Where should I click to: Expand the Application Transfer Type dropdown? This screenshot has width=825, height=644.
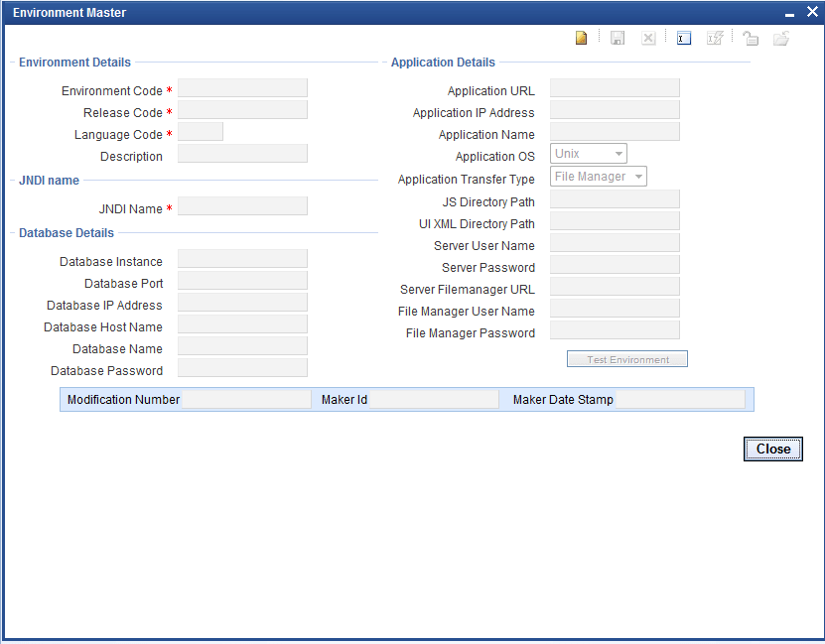(599, 177)
